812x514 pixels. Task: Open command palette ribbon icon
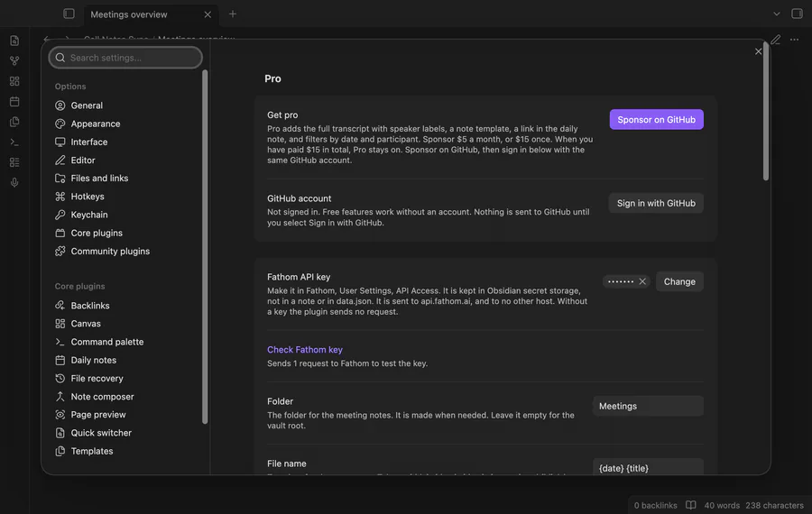14,142
